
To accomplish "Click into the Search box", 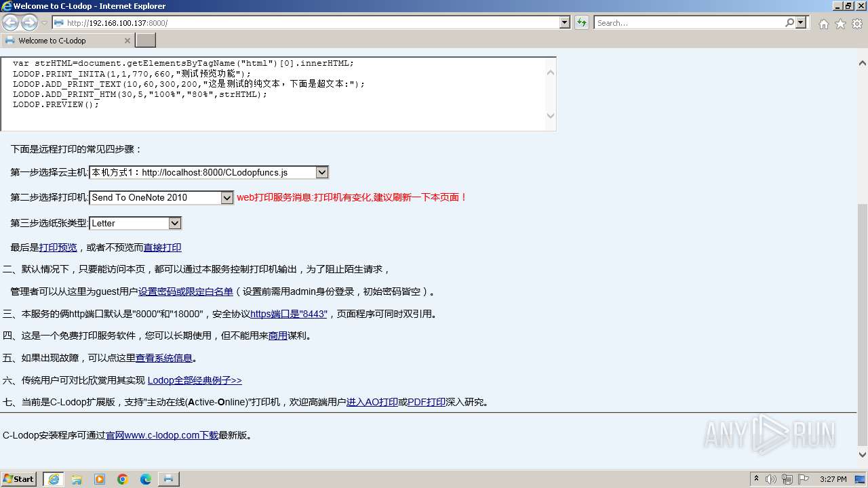I will (689, 23).
